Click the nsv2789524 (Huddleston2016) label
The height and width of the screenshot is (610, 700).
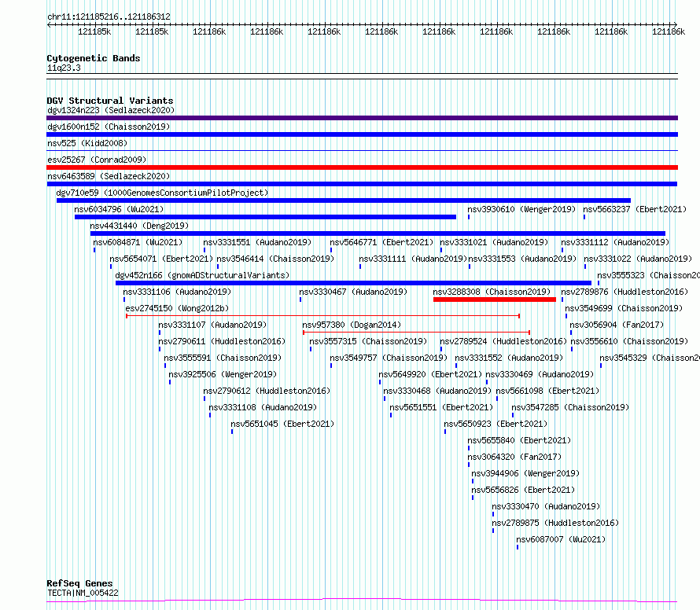(x=503, y=341)
